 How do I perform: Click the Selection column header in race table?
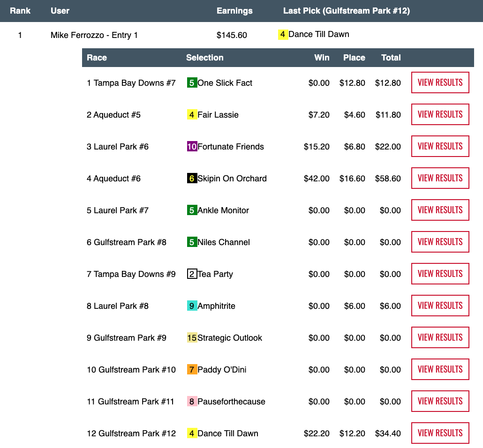204,58
